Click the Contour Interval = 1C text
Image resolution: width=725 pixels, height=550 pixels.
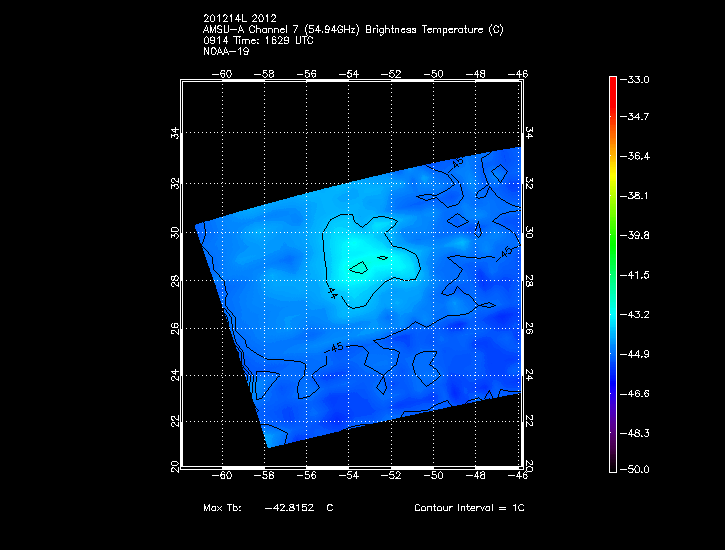469,508
